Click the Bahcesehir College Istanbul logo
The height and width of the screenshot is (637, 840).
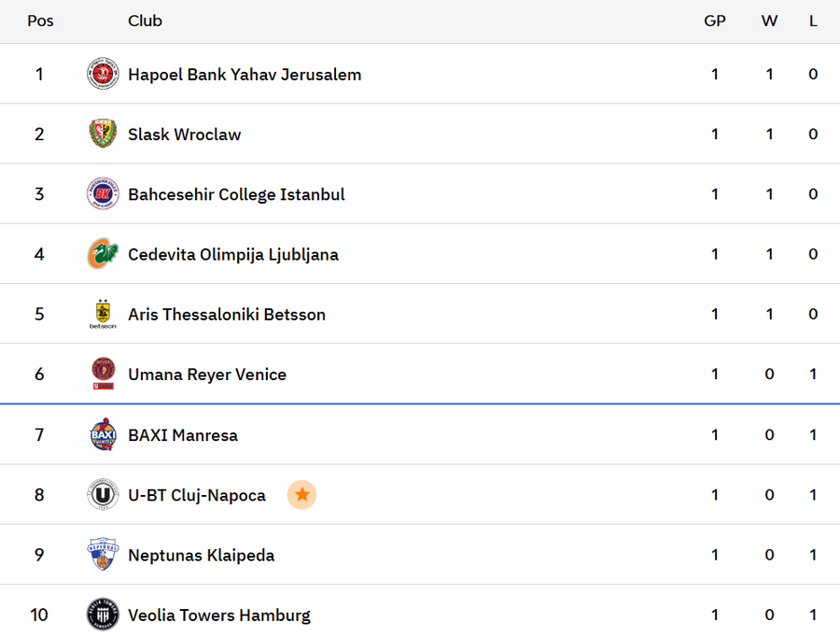click(103, 194)
